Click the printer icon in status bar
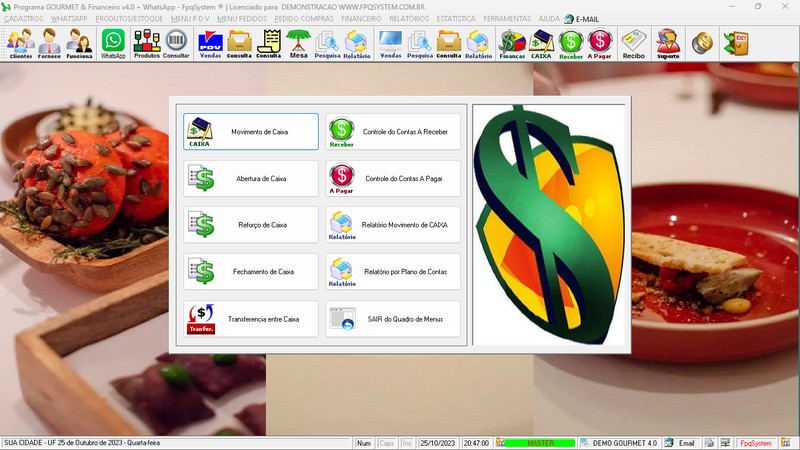 [x=709, y=443]
